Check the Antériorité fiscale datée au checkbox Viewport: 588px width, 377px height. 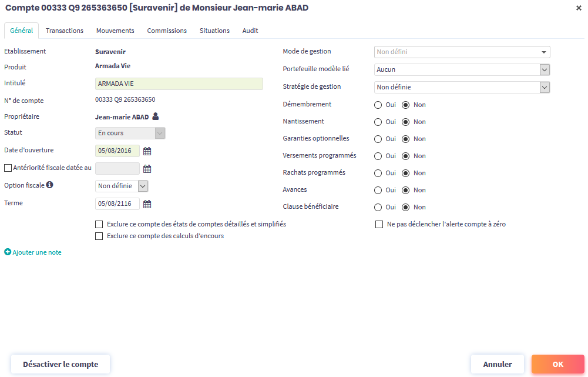[8, 168]
